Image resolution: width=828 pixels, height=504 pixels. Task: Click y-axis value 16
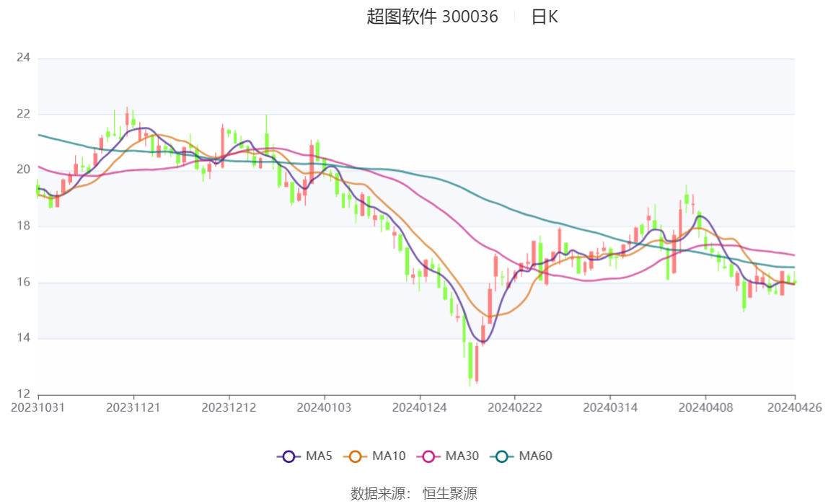point(23,282)
